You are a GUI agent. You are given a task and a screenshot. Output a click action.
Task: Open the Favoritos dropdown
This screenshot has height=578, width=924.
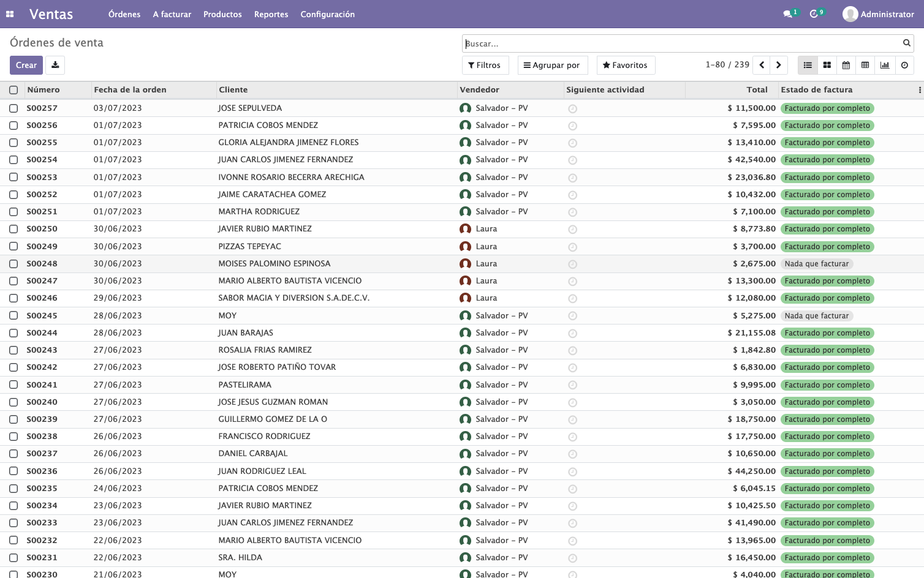[625, 65]
